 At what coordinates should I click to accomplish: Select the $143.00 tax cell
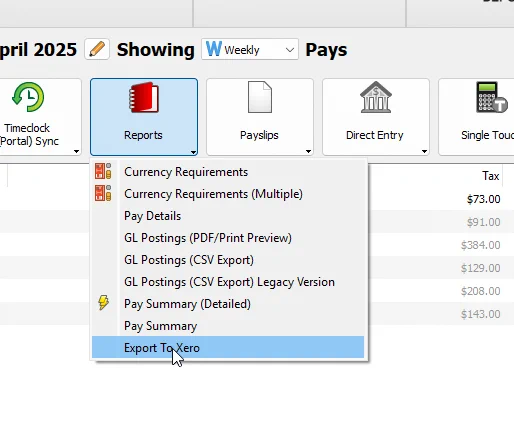[x=480, y=314]
